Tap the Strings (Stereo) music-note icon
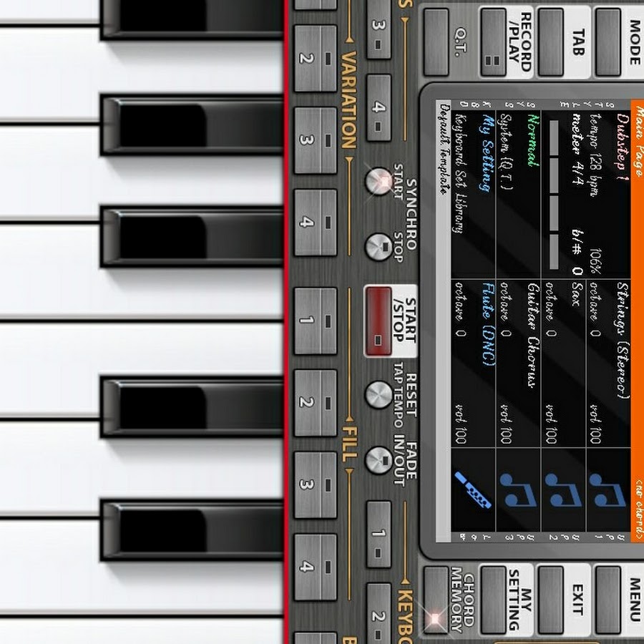Screen dimensions: 644x644 point(607,491)
